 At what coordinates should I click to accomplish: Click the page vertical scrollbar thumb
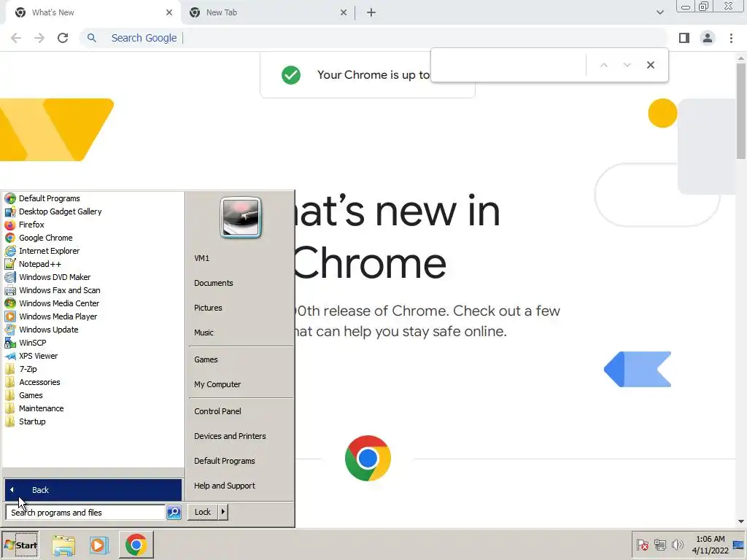[741, 112]
